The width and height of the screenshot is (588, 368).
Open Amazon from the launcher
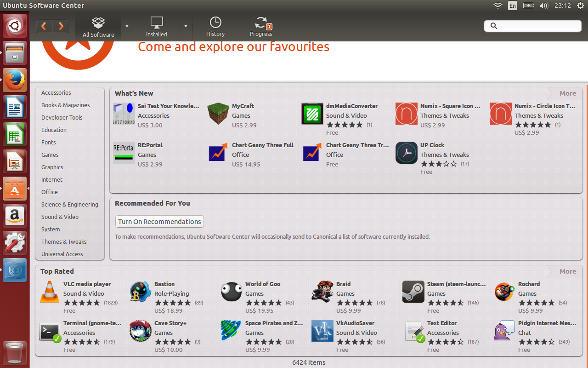pos(15,216)
